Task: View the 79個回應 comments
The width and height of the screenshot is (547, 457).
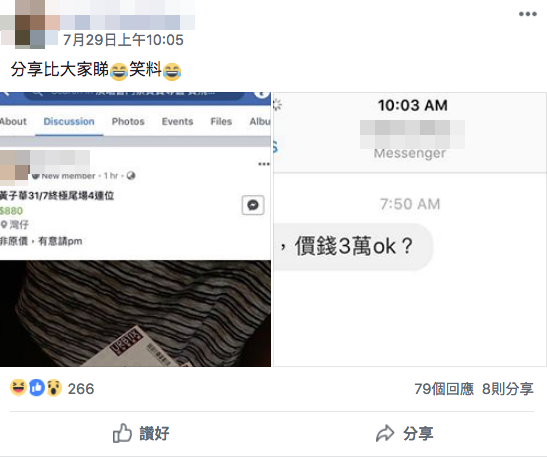Action: (x=444, y=389)
